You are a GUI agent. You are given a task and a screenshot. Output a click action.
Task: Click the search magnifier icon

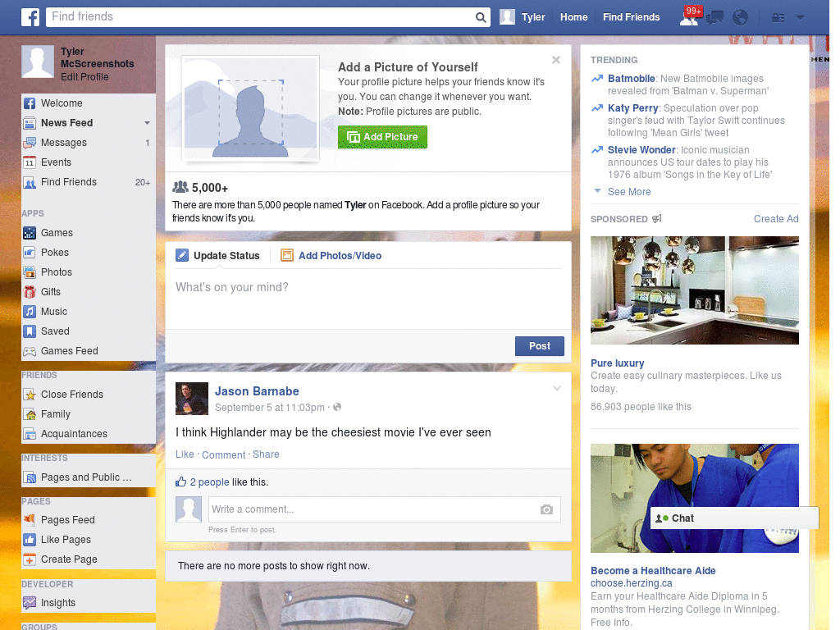tap(481, 17)
